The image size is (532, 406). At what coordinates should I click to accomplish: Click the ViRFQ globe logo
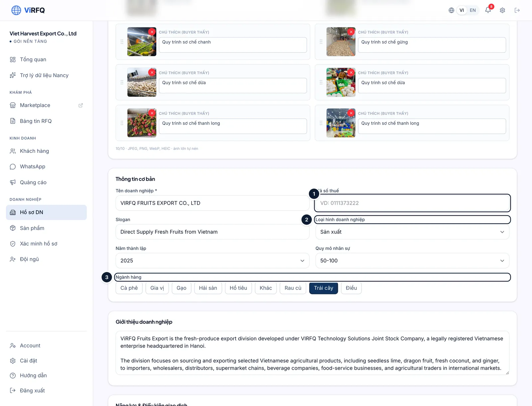[x=16, y=10]
